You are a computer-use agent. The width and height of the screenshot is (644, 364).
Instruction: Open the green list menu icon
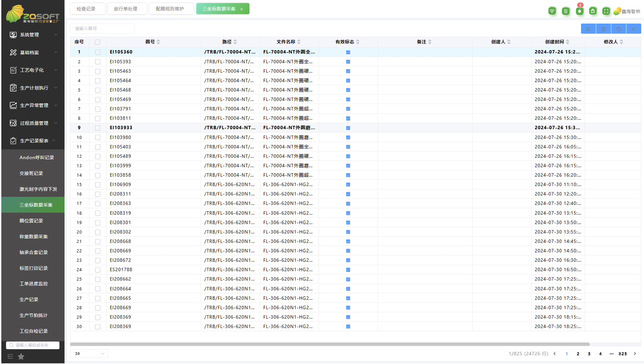coord(565,11)
